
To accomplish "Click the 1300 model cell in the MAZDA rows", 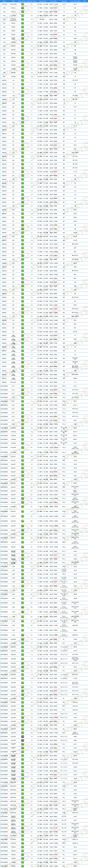I will tap(13, 103).
